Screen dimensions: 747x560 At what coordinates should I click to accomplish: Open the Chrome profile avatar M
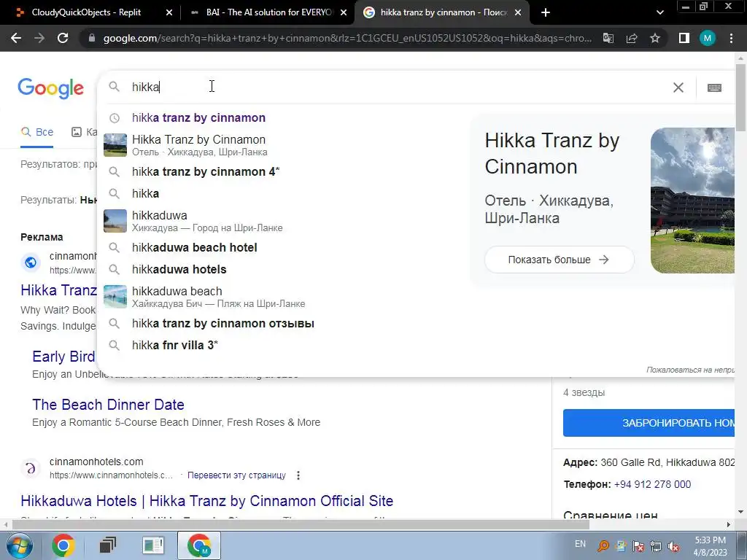click(708, 38)
